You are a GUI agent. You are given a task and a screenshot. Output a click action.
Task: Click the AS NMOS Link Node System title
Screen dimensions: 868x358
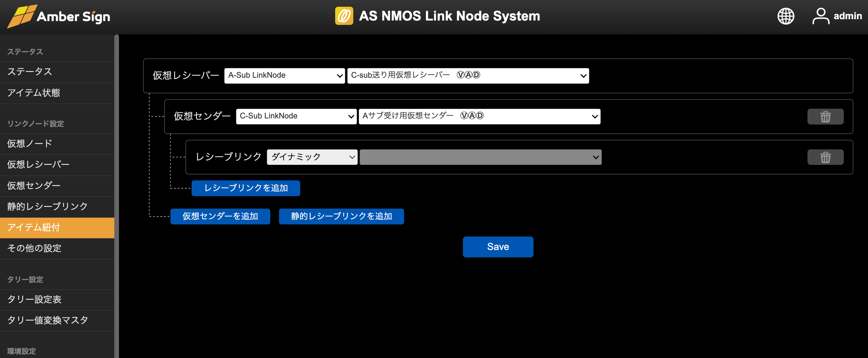449,16
